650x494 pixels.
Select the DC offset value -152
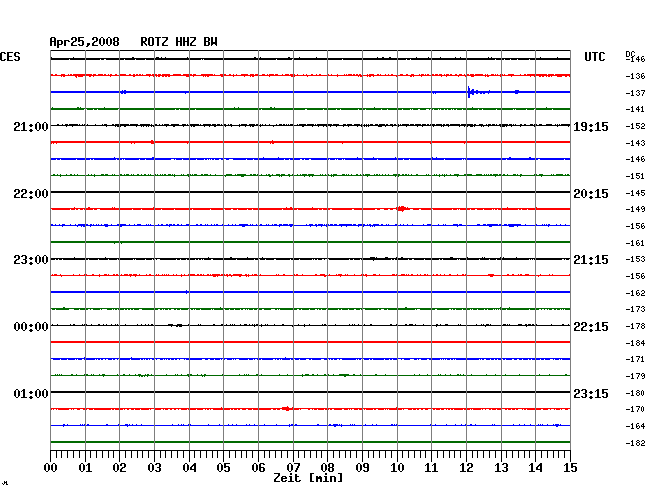(x=635, y=126)
